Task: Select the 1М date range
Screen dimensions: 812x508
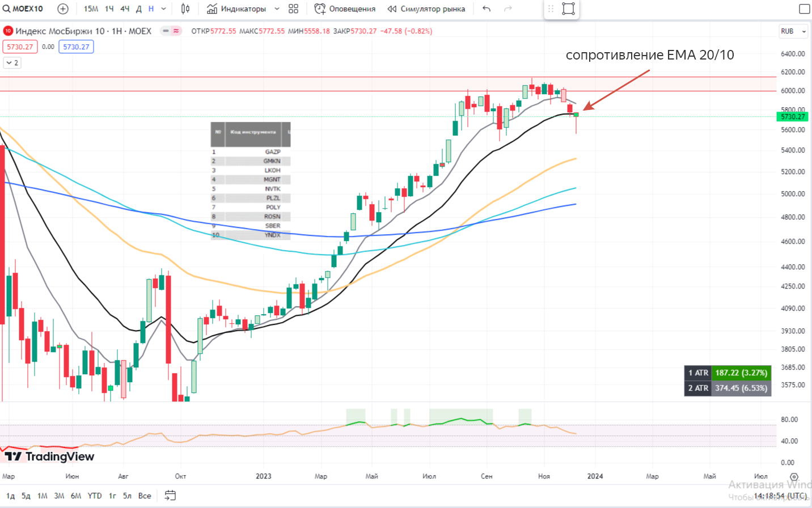Action: pyautogui.click(x=43, y=496)
